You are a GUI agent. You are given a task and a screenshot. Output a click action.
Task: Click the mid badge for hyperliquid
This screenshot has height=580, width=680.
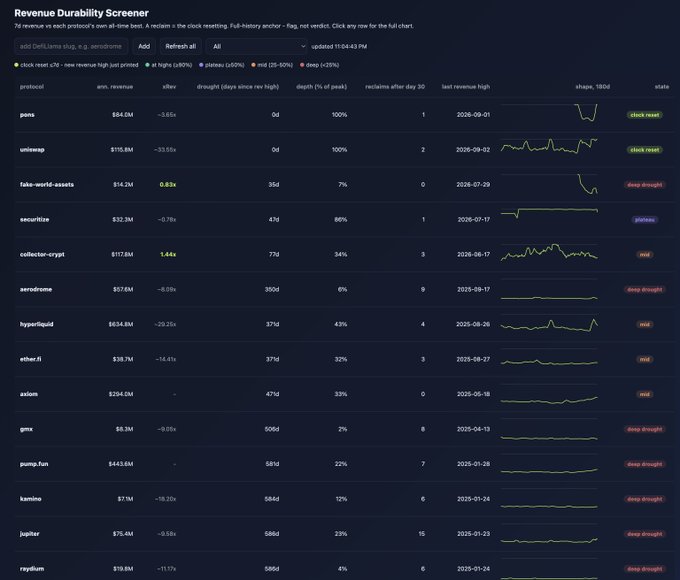tap(644, 324)
